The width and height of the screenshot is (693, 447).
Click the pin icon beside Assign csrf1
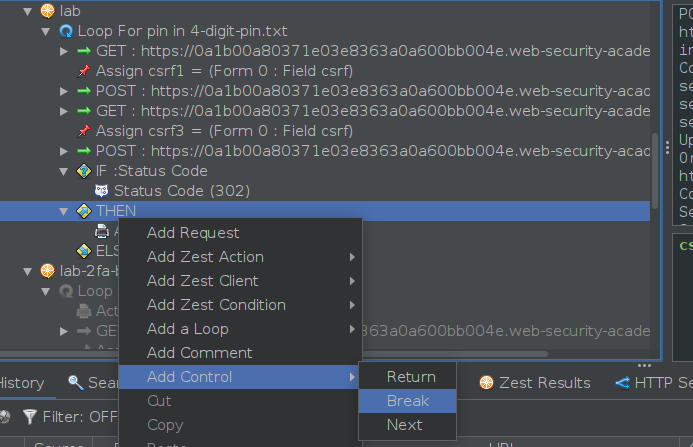tap(85, 71)
